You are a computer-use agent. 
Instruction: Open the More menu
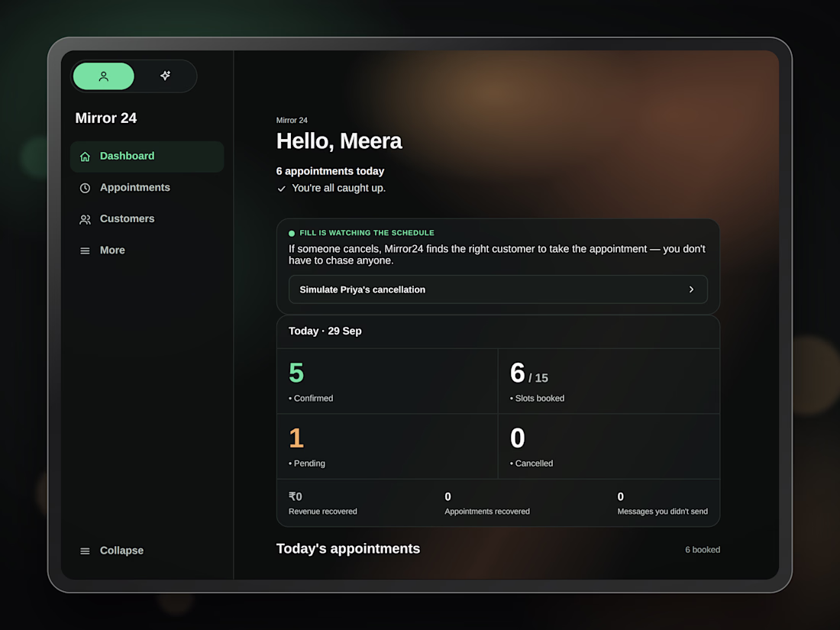[147, 250]
